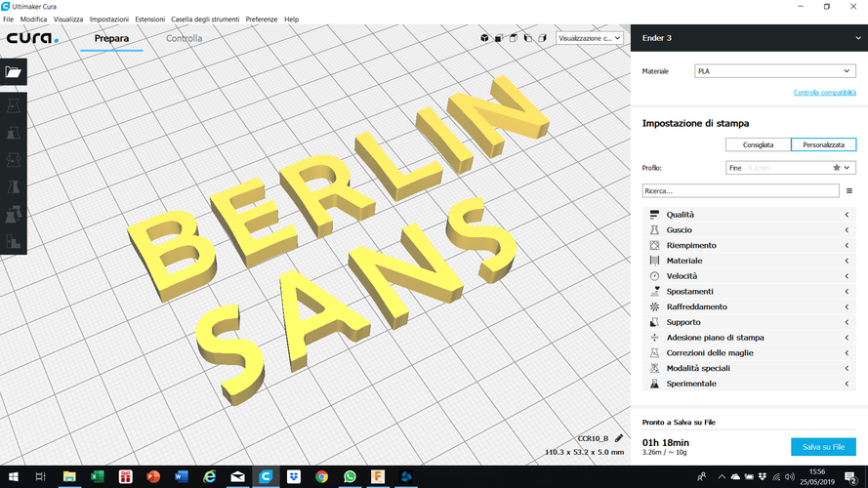Image resolution: width=868 pixels, height=488 pixels.
Task: Expand the Spostamenti settings section
Action: [x=749, y=291]
